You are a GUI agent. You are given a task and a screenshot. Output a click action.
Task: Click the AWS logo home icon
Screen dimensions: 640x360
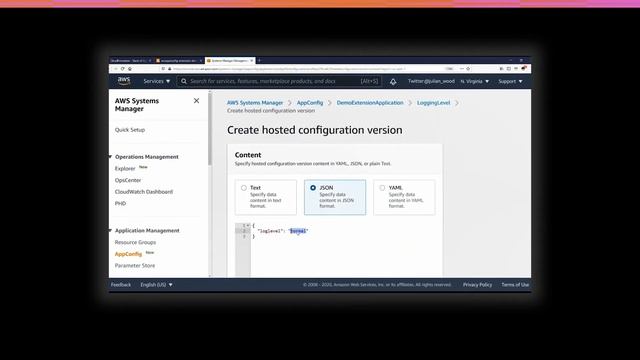pos(124,81)
